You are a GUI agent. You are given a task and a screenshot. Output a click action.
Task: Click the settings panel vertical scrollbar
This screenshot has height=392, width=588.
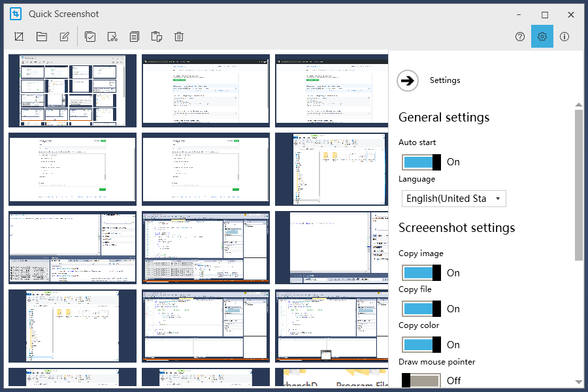click(579, 184)
